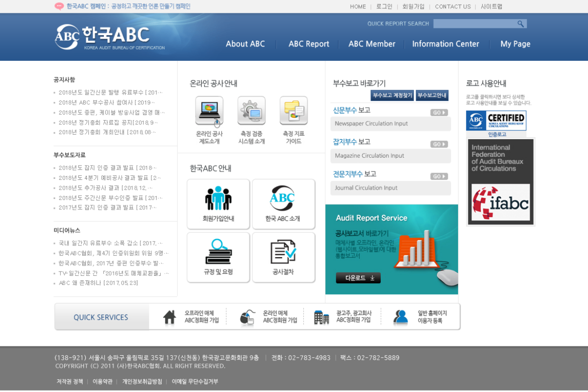
Task: Open the About ABC menu
Action: pyautogui.click(x=245, y=44)
